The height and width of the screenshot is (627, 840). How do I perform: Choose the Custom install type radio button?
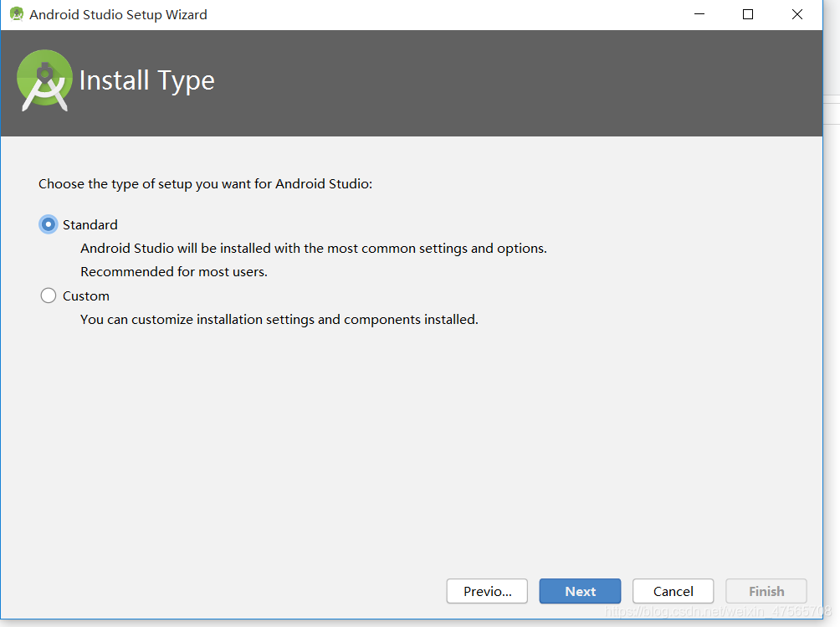(49, 296)
